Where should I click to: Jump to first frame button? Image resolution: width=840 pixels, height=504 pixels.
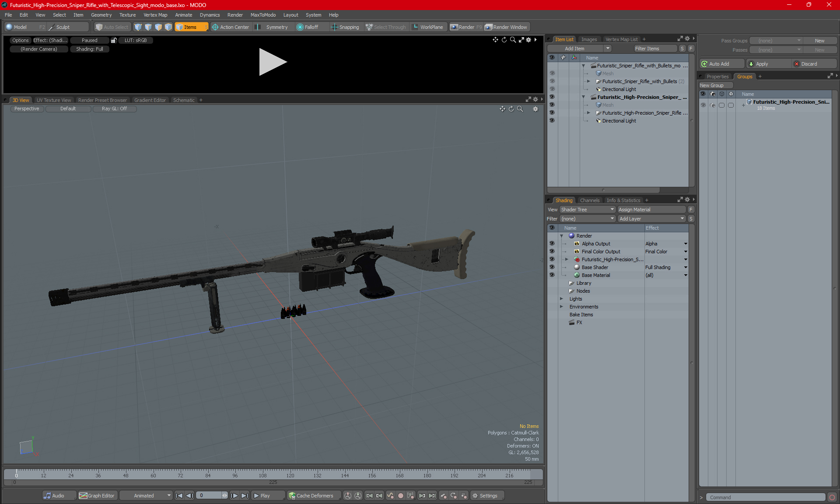point(179,496)
